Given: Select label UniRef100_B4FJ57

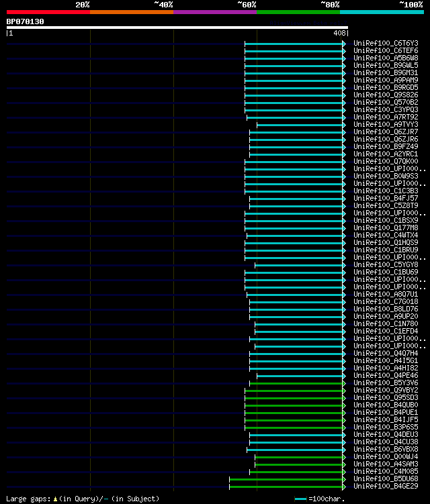Looking at the screenshot, I should click(x=386, y=199).
